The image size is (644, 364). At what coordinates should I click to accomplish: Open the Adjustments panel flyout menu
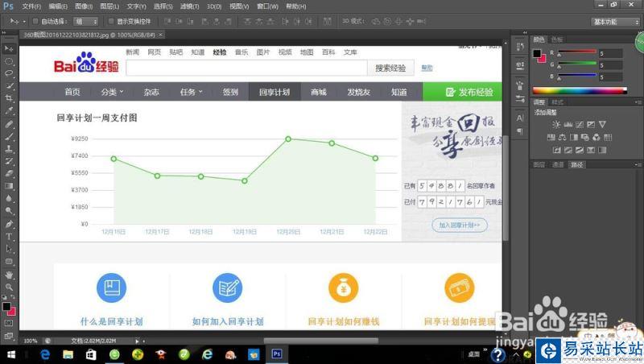click(638, 102)
